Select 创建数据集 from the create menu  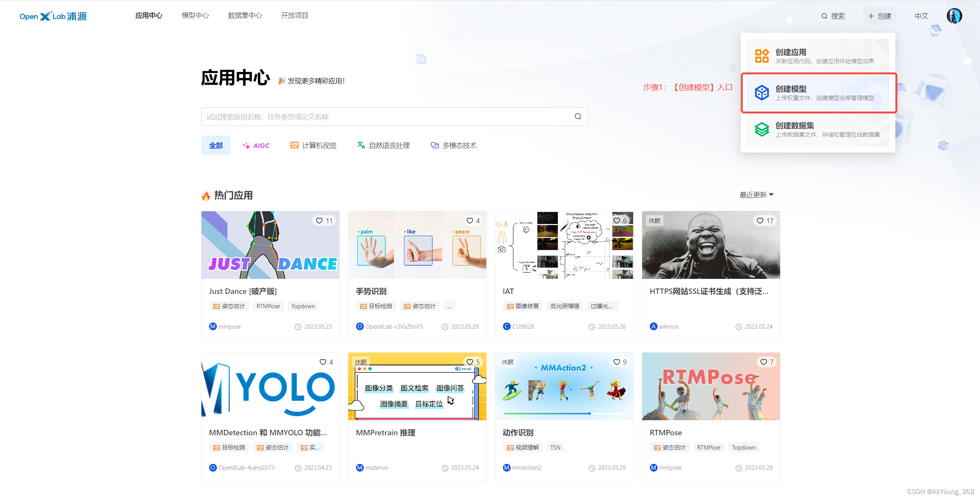(818, 129)
